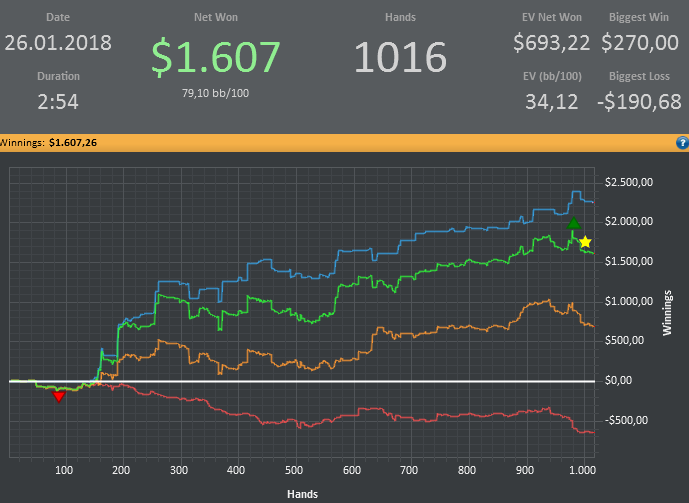The width and height of the screenshot is (689, 503).
Task: Click the Hands x-axis title
Action: pos(302,494)
